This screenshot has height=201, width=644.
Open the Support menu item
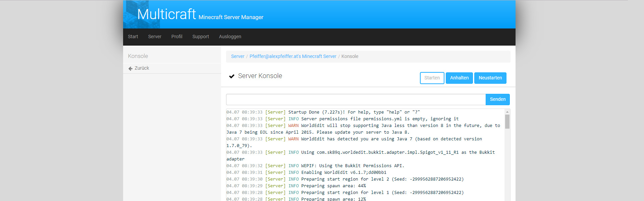pyautogui.click(x=201, y=37)
